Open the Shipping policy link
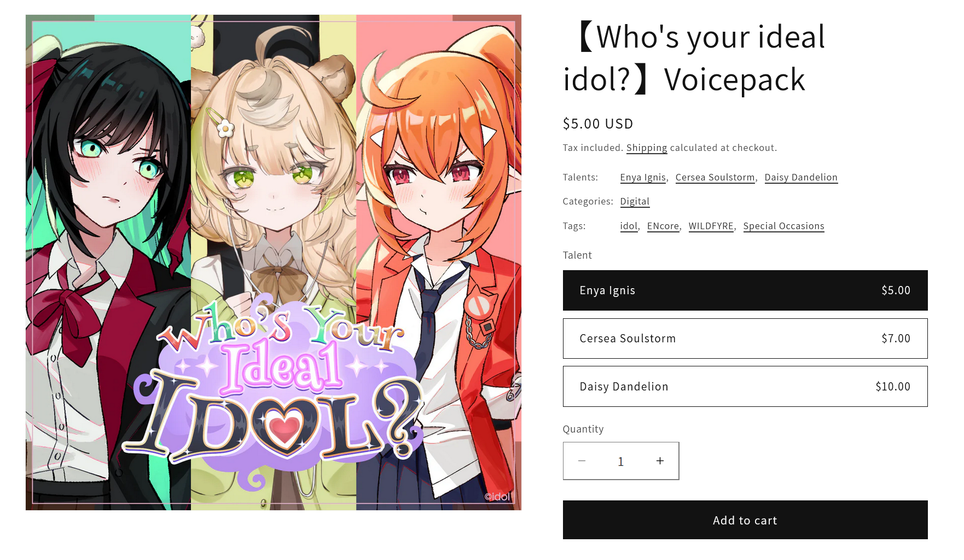Image resolution: width=964 pixels, height=560 pixels. coord(647,148)
